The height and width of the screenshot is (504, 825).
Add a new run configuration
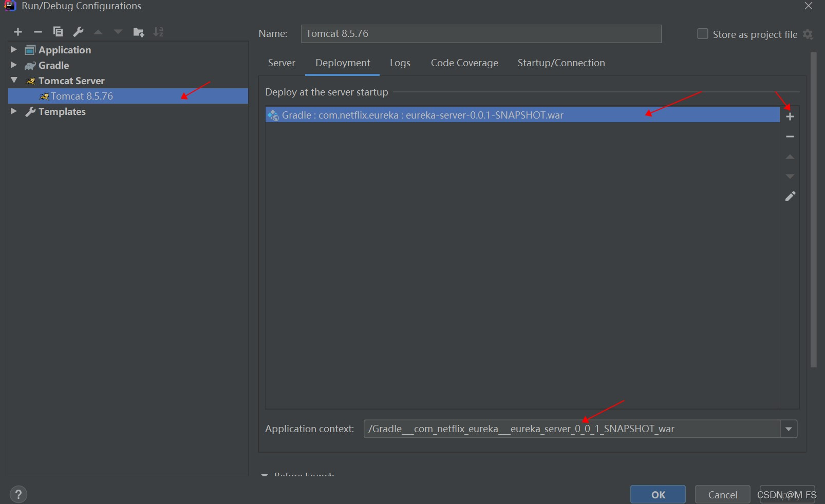(18, 32)
